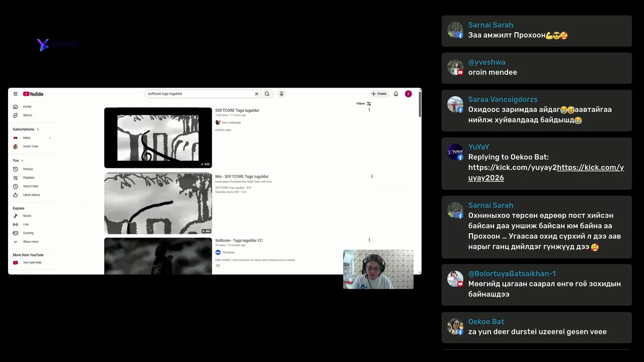Expand Subscriptions section chevron

(37, 129)
